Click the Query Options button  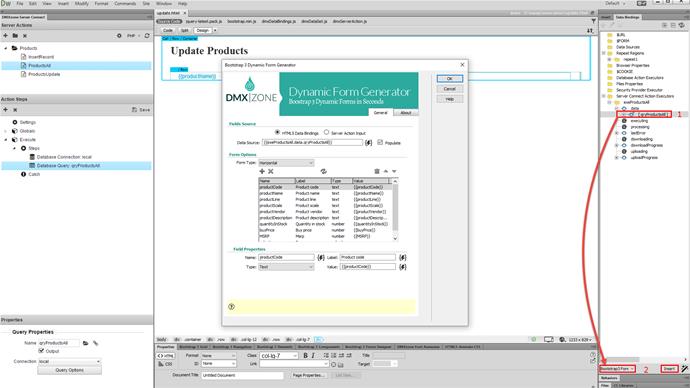(x=70, y=370)
